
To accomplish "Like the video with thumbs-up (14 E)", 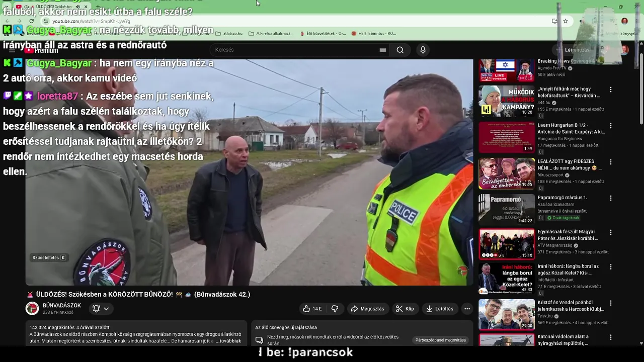I will click(312, 309).
